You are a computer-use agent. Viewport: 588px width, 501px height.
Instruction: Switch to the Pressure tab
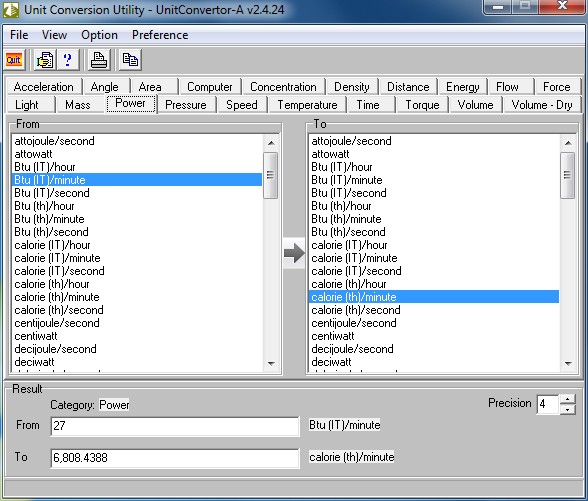pos(186,105)
